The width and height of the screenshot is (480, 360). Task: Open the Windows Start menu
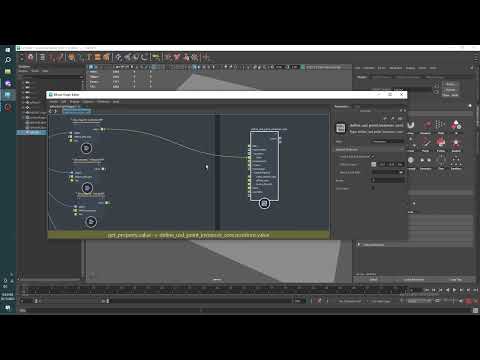(8, 50)
